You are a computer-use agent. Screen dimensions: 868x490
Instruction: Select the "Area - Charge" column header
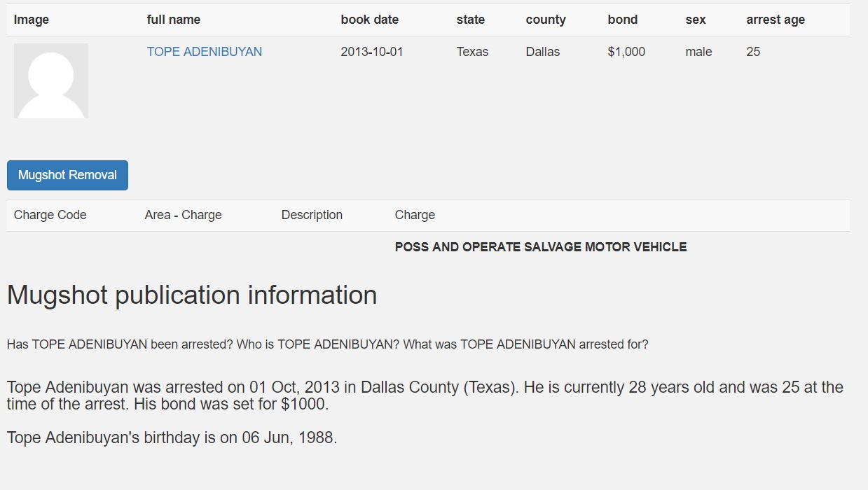(x=183, y=215)
